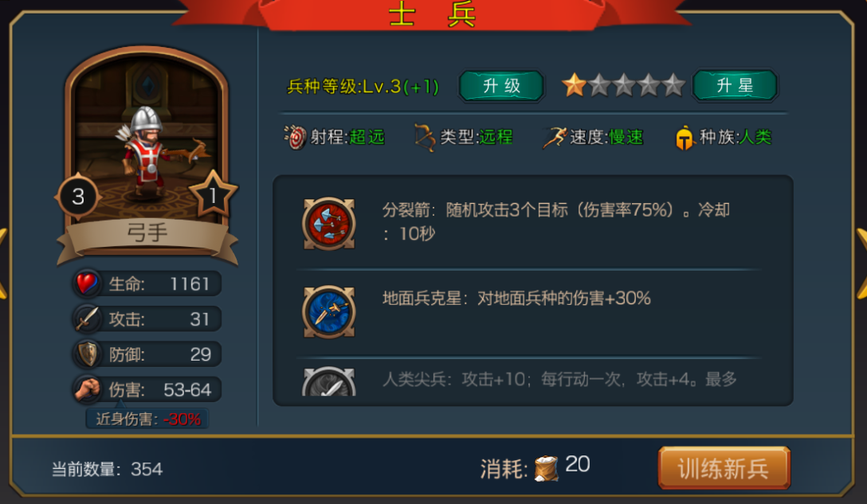Click the target 射程 range icon

296,137
